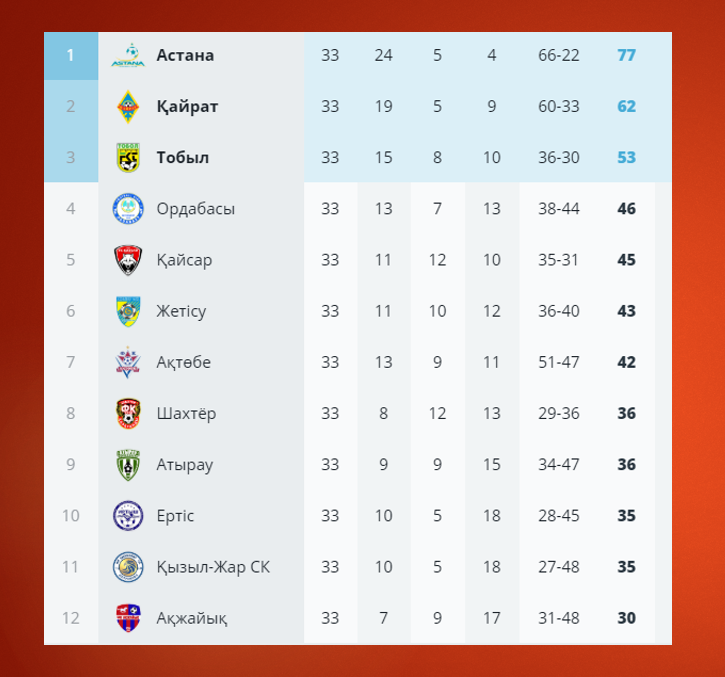Image resolution: width=725 pixels, height=677 pixels.
Task: Click the Атырау green crest
Action: click(x=128, y=465)
